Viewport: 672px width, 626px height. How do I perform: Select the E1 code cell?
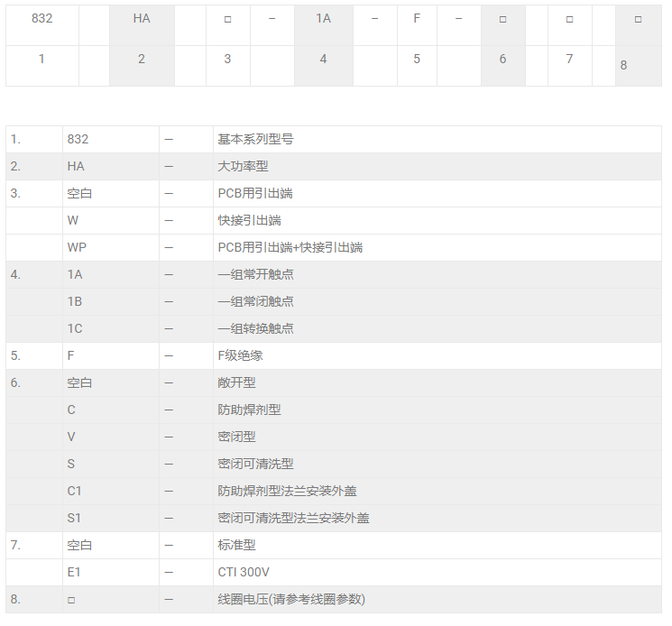click(x=74, y=572)
